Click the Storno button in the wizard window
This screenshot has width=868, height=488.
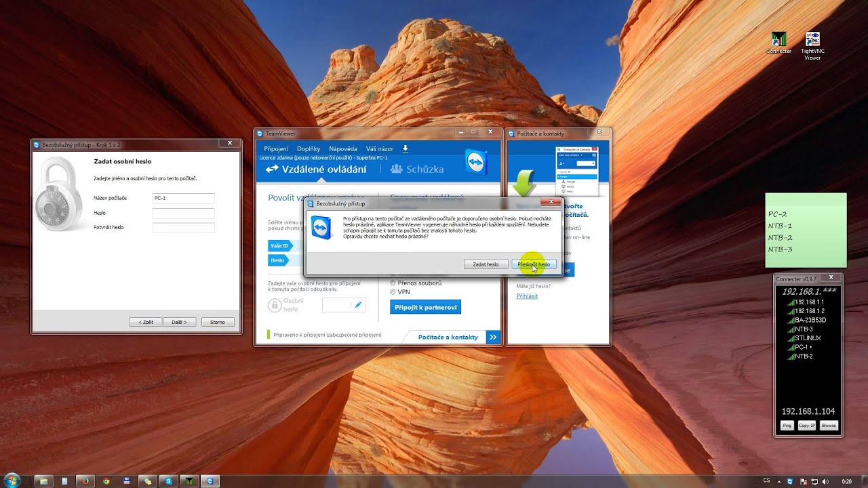click(218, 322)
